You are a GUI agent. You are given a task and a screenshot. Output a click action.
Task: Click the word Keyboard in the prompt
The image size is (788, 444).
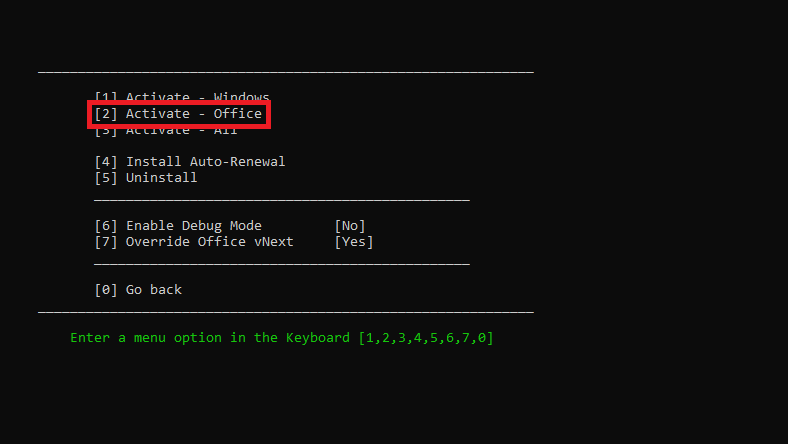pyautogui.click(x=318, y=338)
